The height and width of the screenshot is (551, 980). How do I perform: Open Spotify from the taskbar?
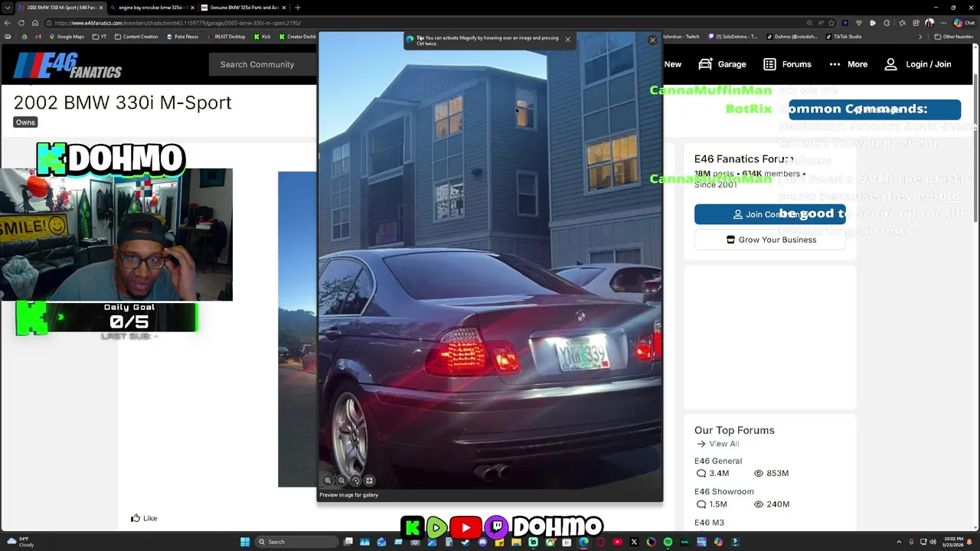click(668, 542)
